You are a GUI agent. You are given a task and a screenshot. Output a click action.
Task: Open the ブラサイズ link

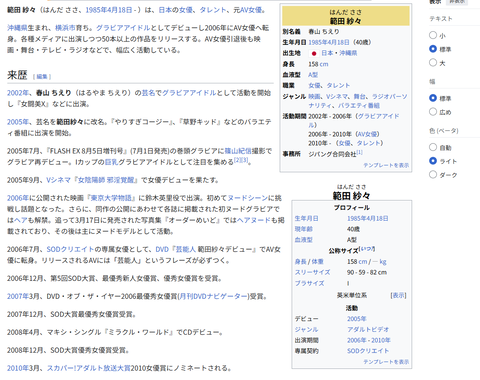point(309,283)
